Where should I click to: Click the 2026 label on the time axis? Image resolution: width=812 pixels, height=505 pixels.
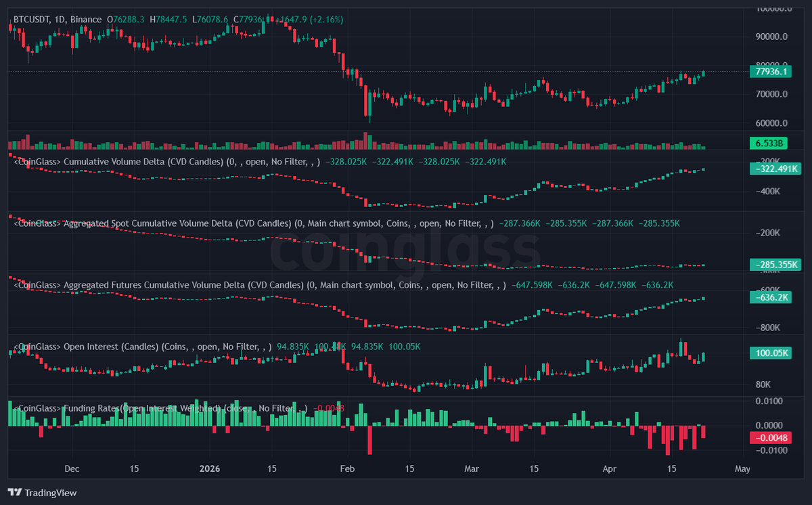210,468
